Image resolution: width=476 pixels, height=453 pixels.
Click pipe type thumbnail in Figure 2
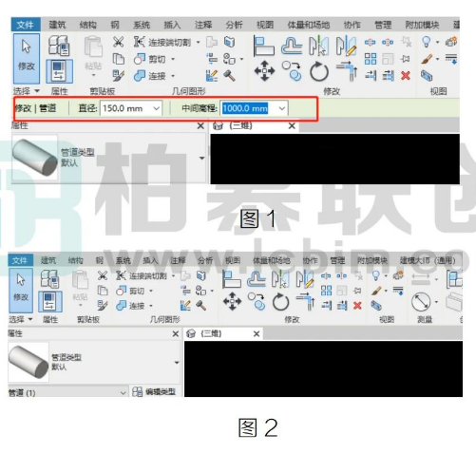click(x=29, y=362)
